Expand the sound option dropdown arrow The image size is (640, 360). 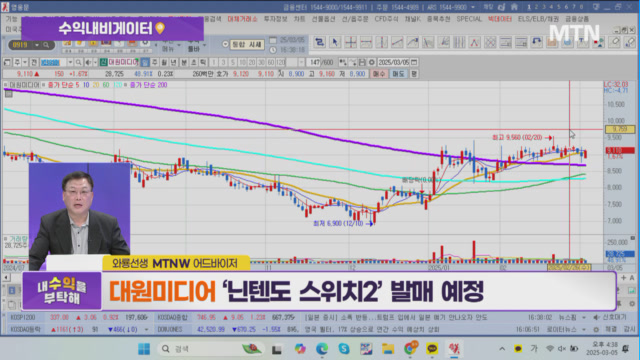(95, 62)
